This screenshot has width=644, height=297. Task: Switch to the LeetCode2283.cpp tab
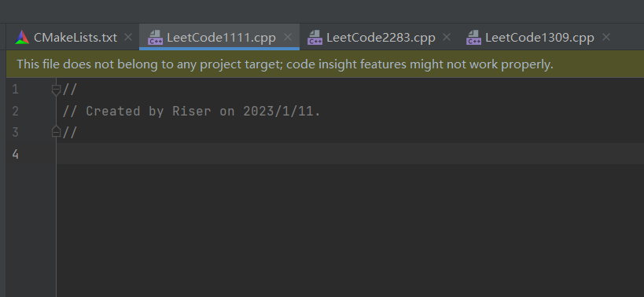(x=381, y=38)
